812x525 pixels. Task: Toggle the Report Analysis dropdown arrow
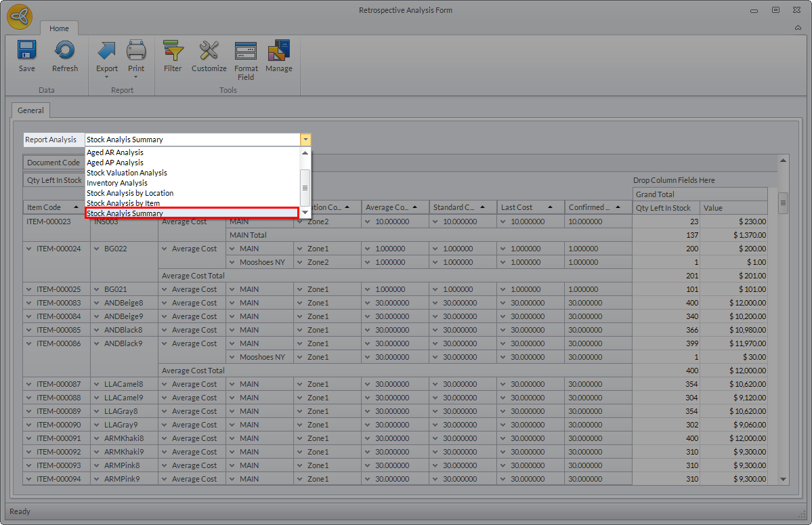click(305, 140)
